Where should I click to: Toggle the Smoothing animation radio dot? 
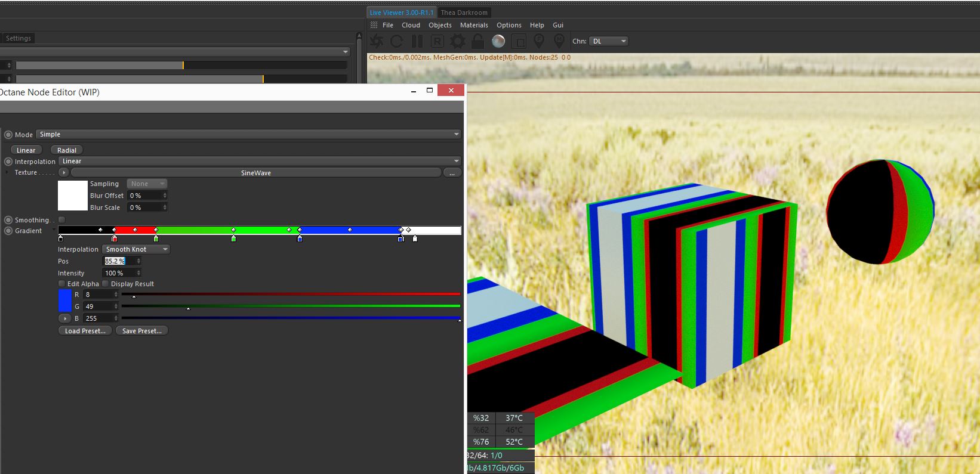click(8, 220)
